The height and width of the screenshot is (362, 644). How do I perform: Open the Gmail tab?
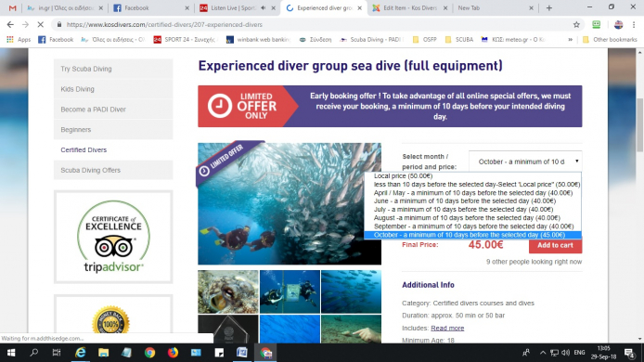pyautogui.click(x=12, y=7)
